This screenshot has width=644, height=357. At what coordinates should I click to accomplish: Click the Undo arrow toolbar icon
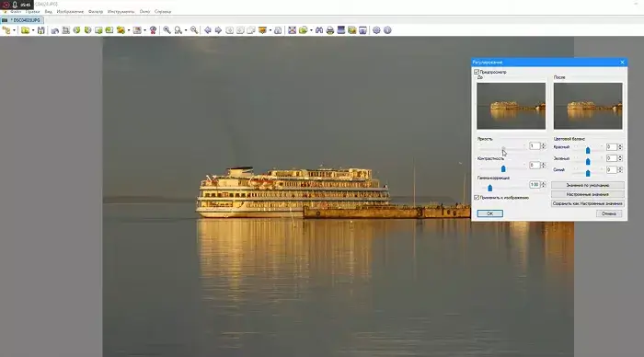pos(55,30)
